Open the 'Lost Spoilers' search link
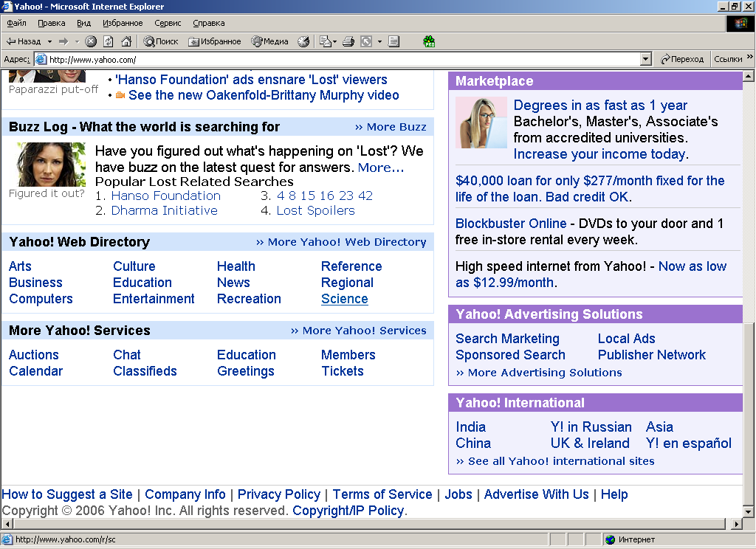This screenshot has width=756, height=549. click(x=315, y=210)
